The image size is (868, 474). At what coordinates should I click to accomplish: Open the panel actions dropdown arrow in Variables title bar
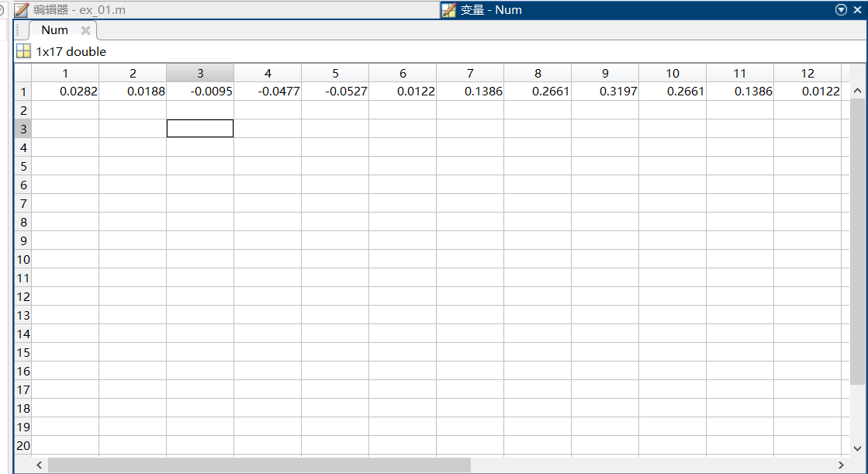point(841,10)
